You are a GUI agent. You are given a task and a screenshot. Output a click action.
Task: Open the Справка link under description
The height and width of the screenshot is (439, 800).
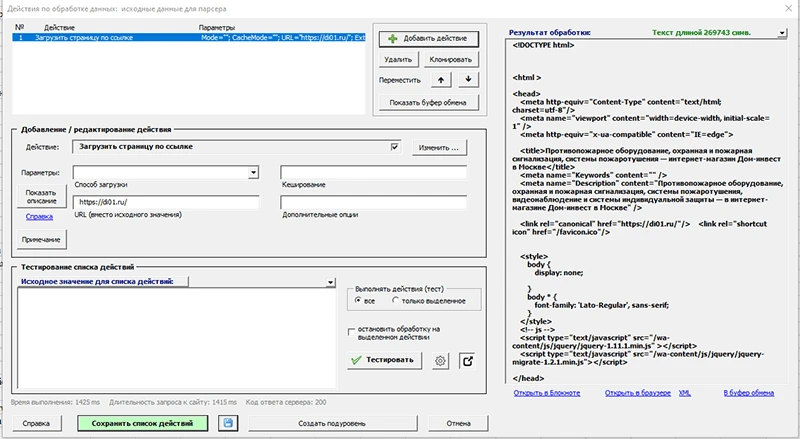[x=39, y=216]
